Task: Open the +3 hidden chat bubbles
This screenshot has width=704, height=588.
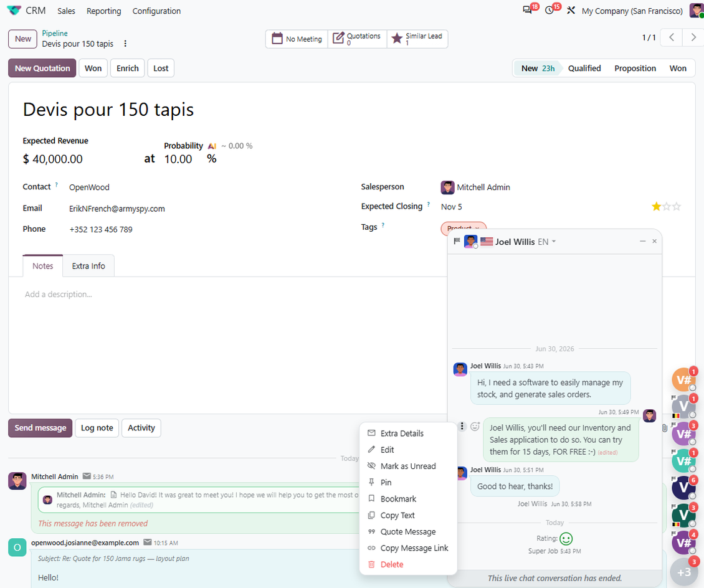Action: click(683, 572)
